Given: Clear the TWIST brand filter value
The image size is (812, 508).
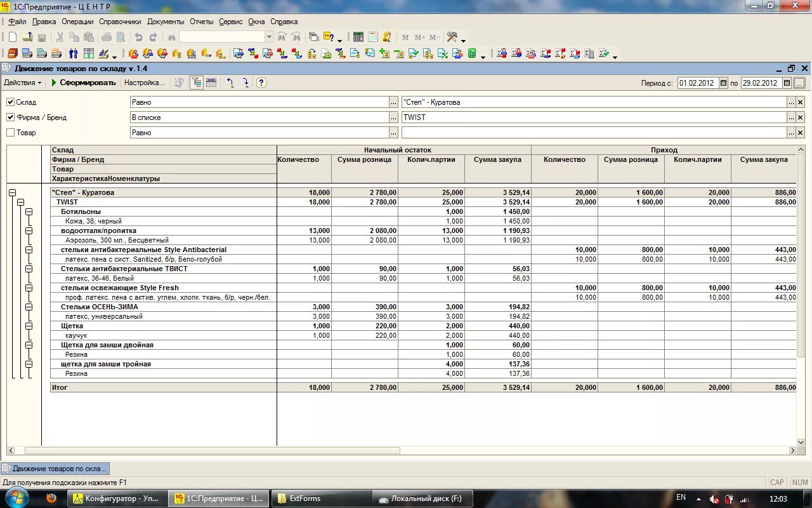Looking at the screenshot, I should pyautogui.click(x=800, y=117).
